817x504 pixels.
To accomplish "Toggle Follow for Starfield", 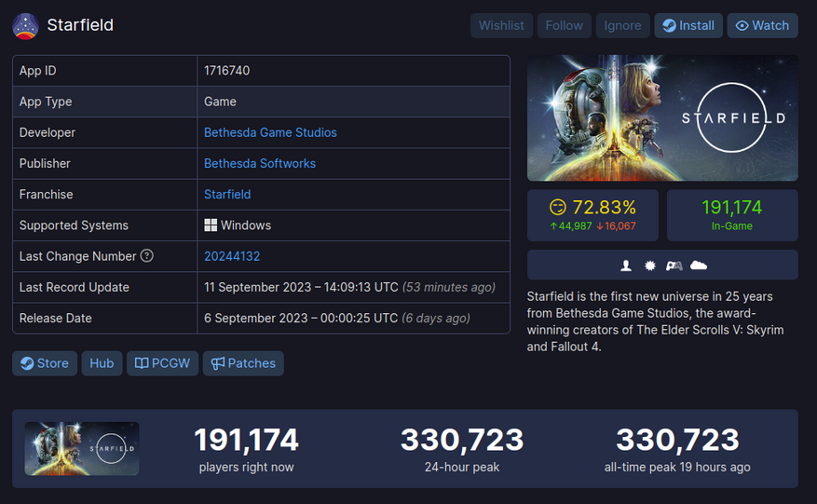I will click(x=564, y=25).
